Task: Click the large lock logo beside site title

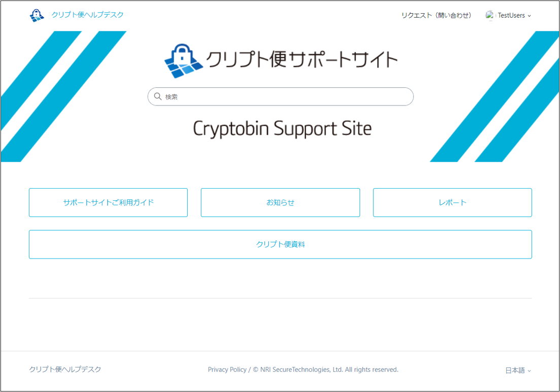Action: click(x=184, y=61)
